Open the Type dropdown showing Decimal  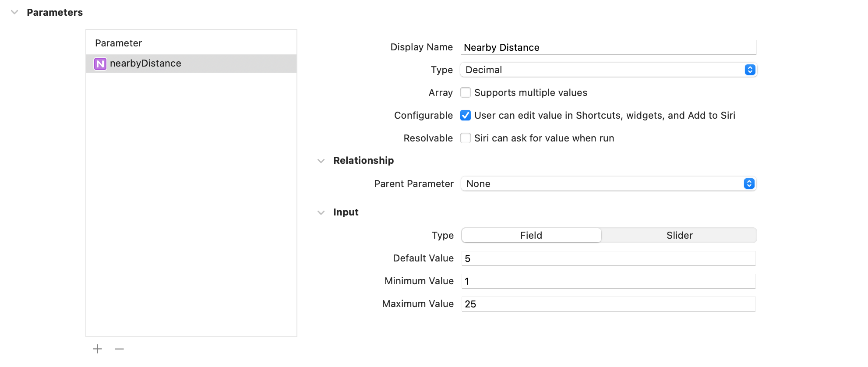point(608,70)
